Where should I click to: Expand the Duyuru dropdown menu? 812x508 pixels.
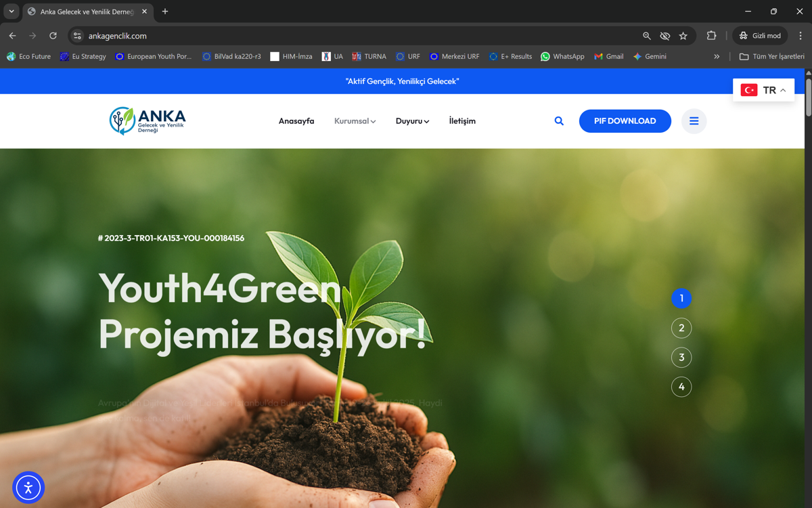[412, 121]
